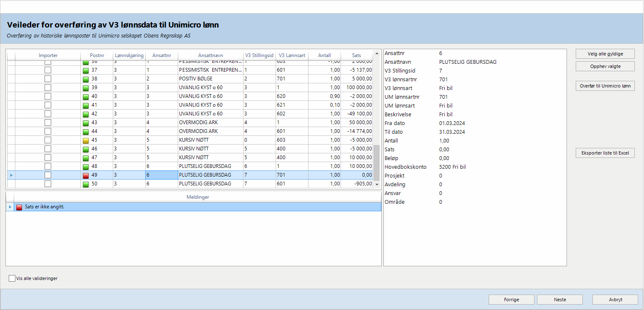The height and width of the screenshot is (310, 644).
Task: Click the green status icon on row 50
Action: tap(86, 184)
